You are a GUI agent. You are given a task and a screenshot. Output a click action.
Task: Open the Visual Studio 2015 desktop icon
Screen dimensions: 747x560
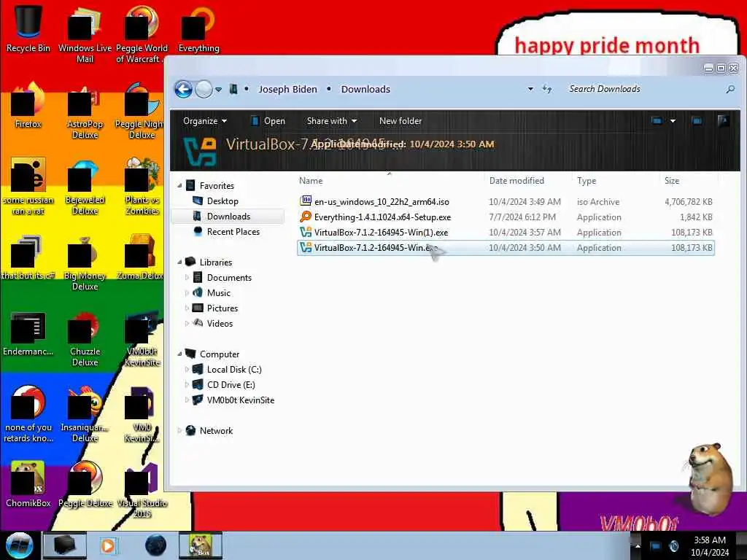pyautogui.click(x=142, y=491)
